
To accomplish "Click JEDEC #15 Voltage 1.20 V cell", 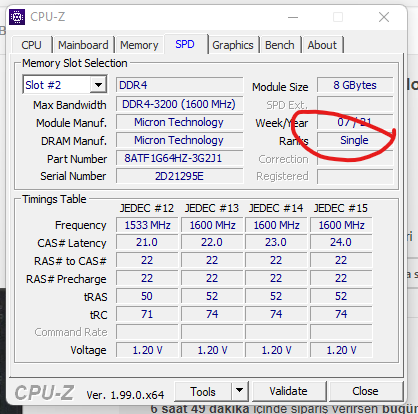I will click(341, 350).
